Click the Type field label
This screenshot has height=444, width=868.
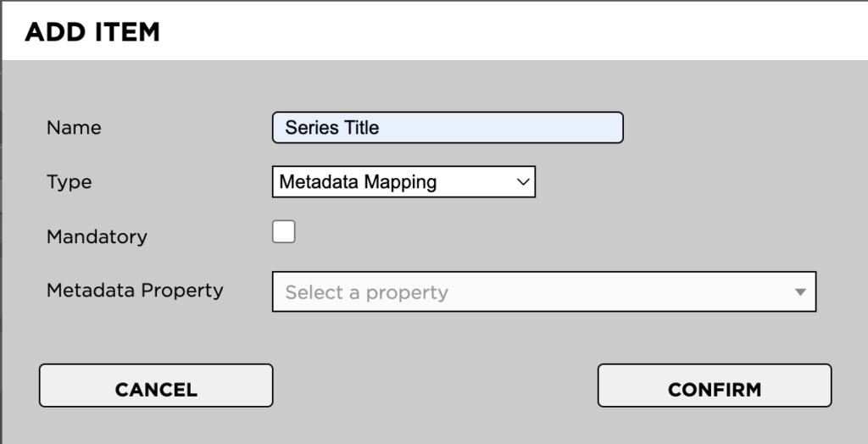tap(69, 181)
